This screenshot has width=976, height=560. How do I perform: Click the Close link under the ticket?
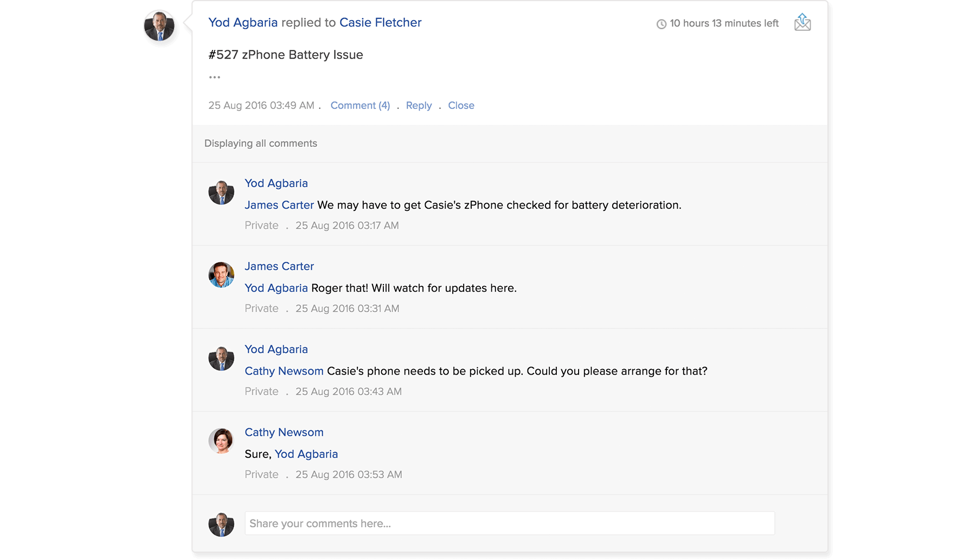point(461,105)
